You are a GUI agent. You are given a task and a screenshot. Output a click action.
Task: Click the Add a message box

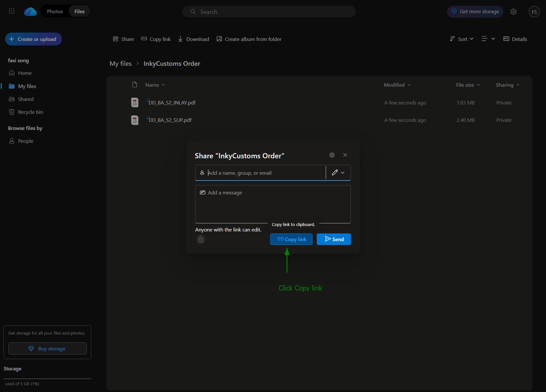point(273,204)
